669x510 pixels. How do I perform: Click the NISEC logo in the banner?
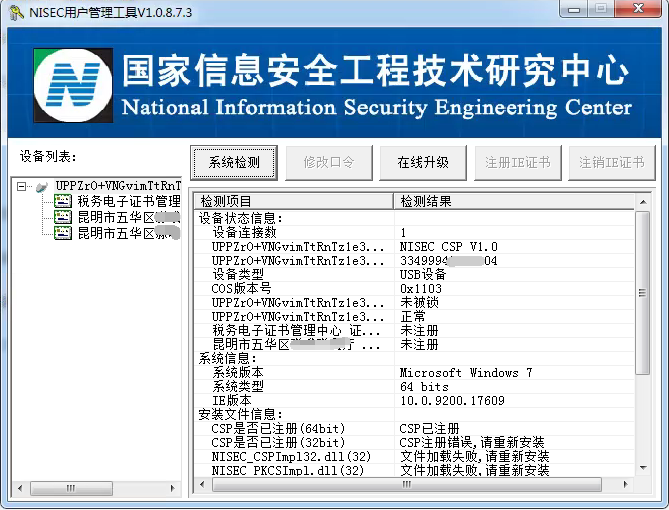(x=73, y=85)
